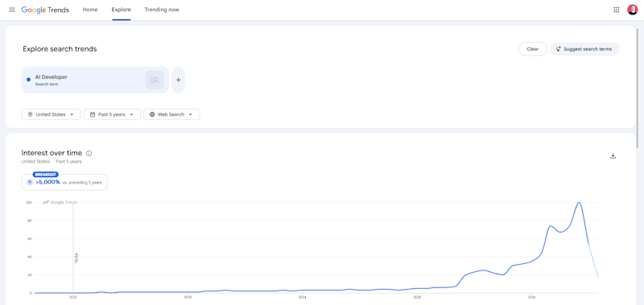Download the Interest over time data

pos(613,155)
